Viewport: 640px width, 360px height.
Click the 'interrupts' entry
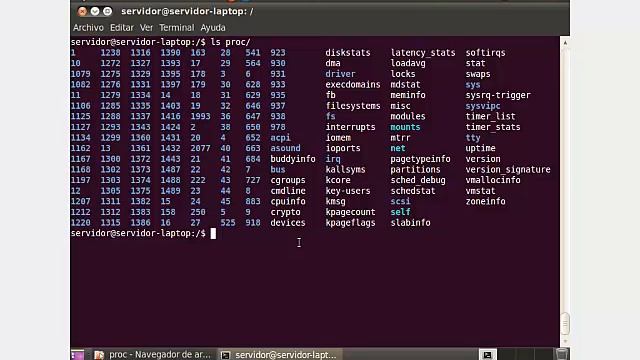click(350, 127)
